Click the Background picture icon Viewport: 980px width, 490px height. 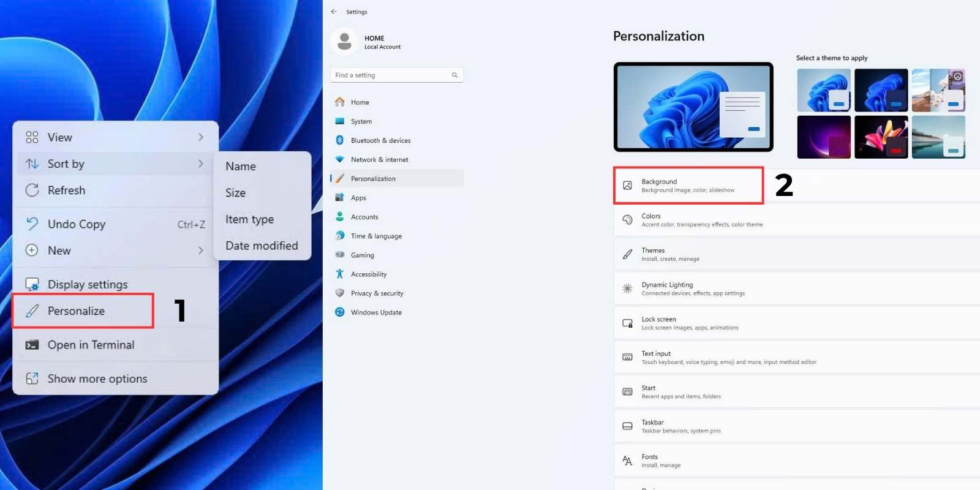[627, 185]
